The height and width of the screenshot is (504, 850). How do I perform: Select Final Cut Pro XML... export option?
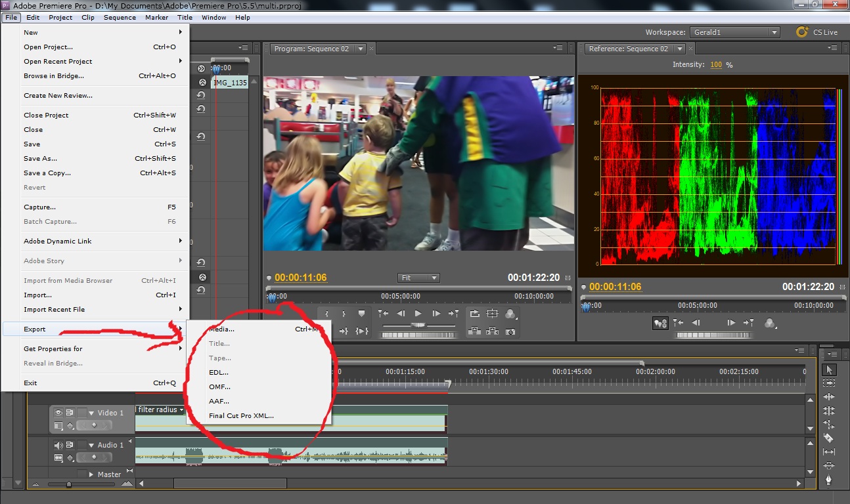point(241,415)
